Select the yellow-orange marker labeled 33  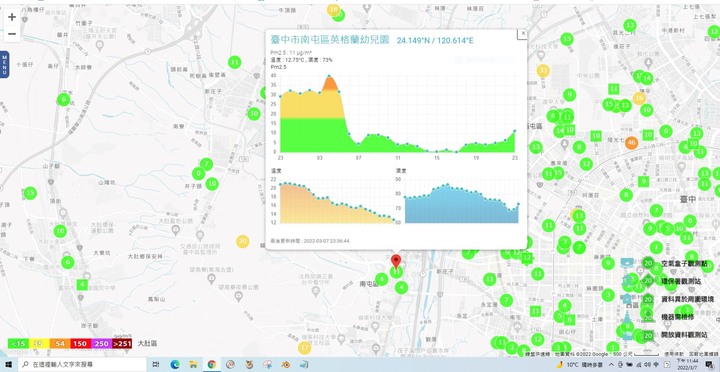point(543,71)
